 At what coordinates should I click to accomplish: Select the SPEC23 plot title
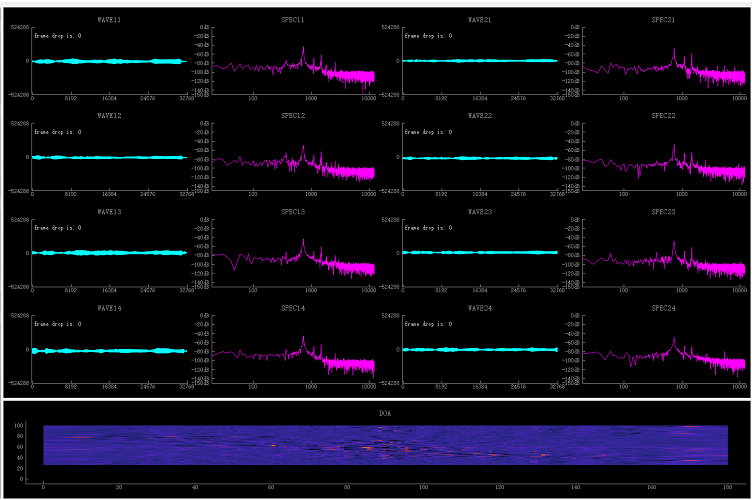click(664, 211)
